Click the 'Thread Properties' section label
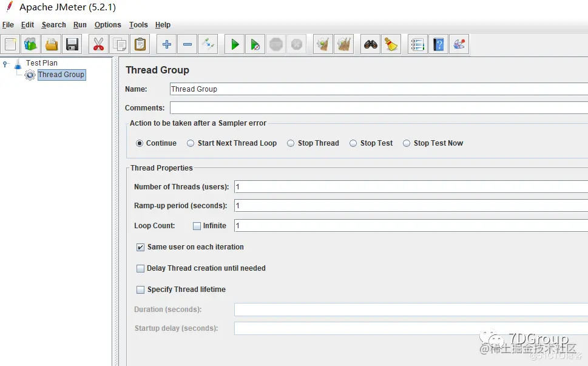The image size is (588, 366). click(x=161, y=168)
